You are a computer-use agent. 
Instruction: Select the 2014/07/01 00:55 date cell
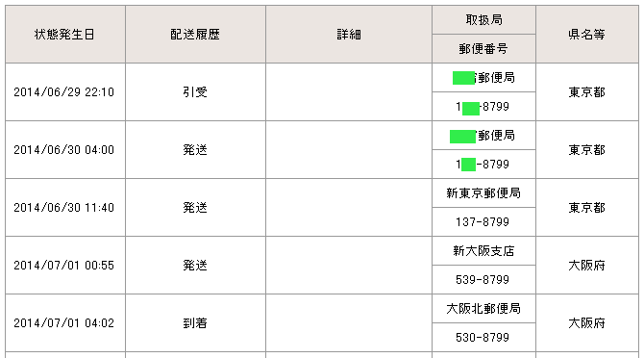[65, 265]
